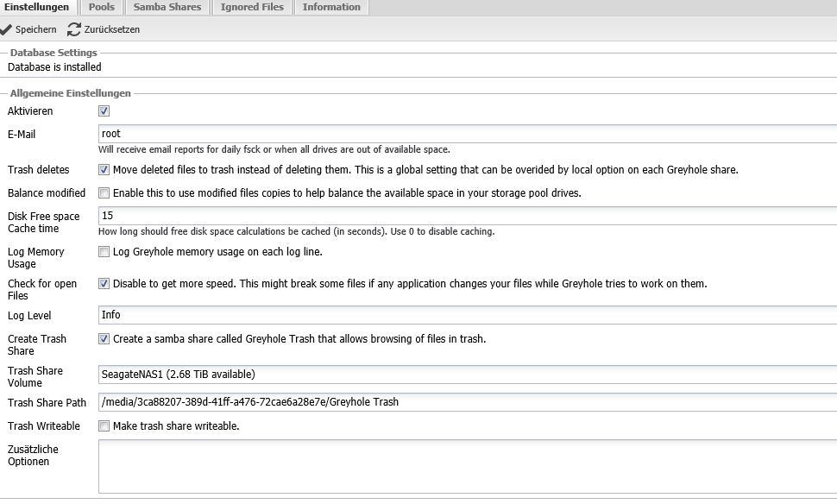
Task: Toggle Check for open Files checkbox
Action: pos(104,284)
